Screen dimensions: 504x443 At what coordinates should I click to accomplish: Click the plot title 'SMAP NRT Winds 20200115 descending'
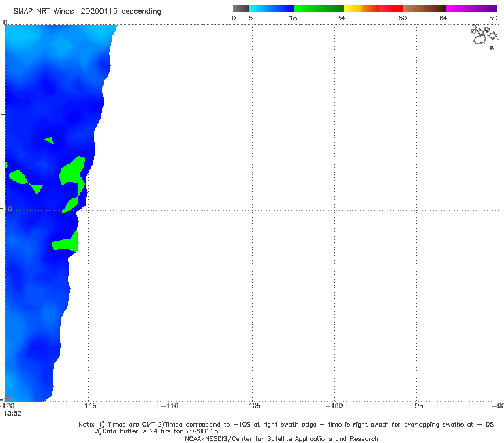(x=87, y=12)
